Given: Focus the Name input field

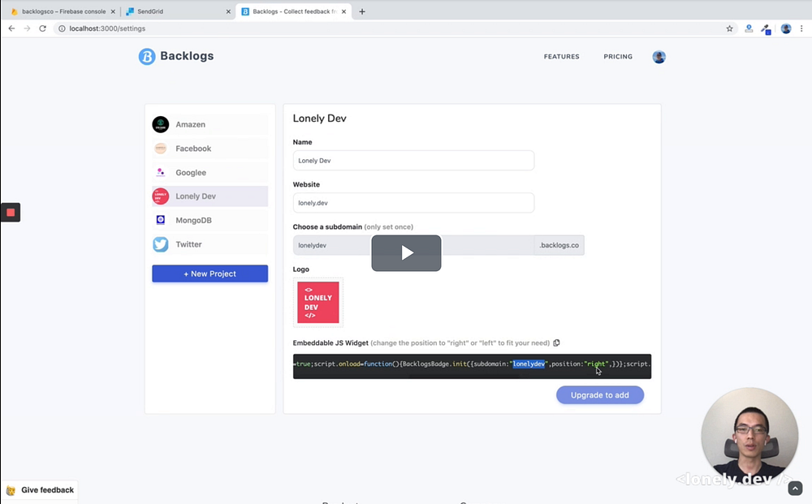Looking at the screenshot, I should 413,161.
